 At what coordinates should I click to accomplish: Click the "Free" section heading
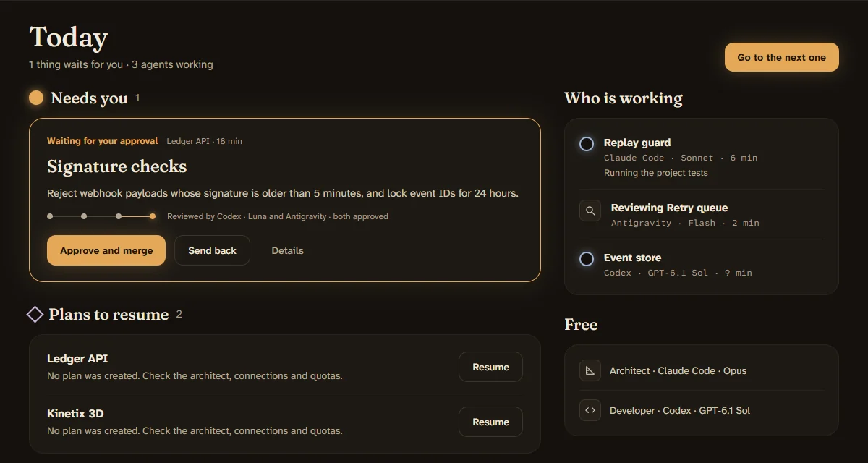[x=581, y=324]
